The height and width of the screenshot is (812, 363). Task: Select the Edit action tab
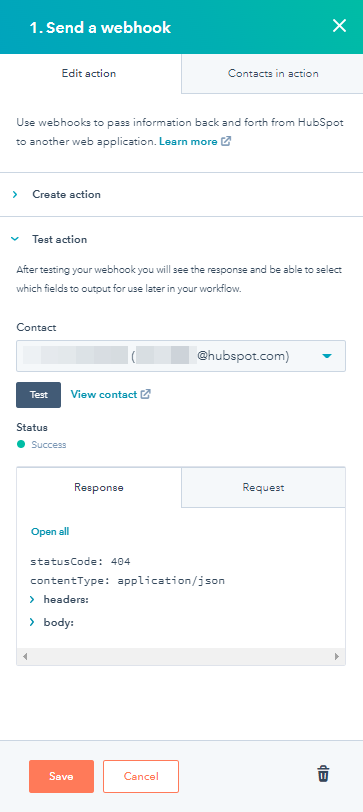91,74
